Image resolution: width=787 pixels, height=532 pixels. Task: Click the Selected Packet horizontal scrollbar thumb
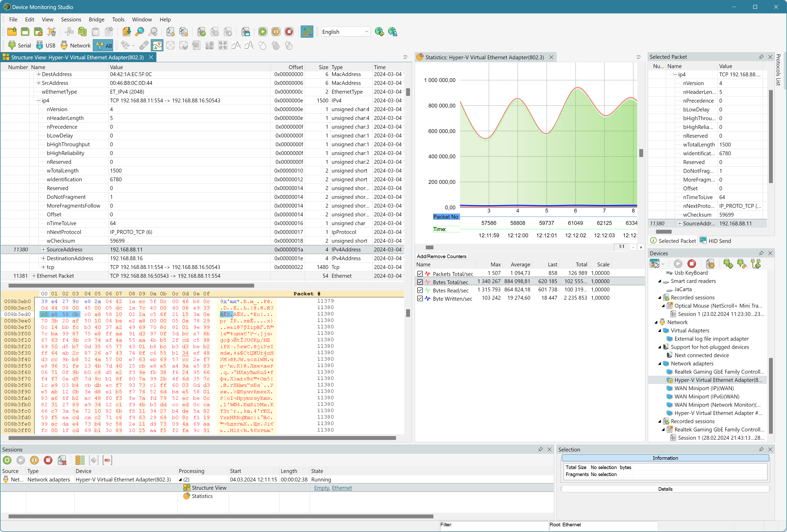[x=663, y=232]
